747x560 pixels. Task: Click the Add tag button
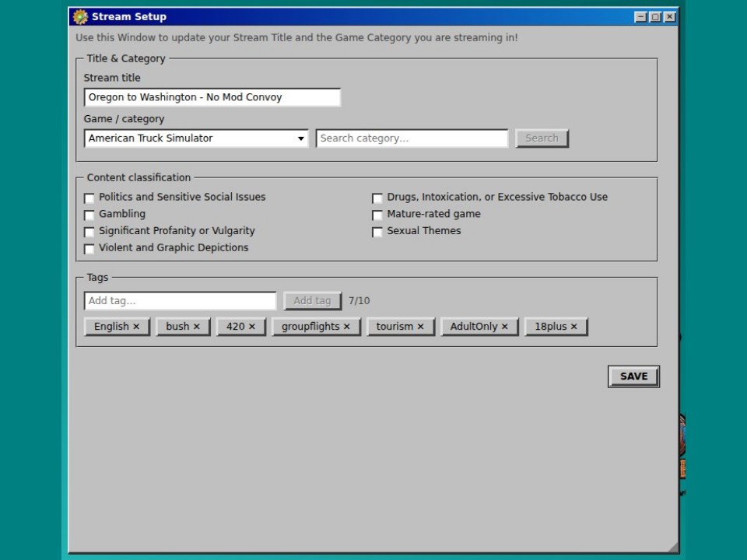tap(312, 301)
